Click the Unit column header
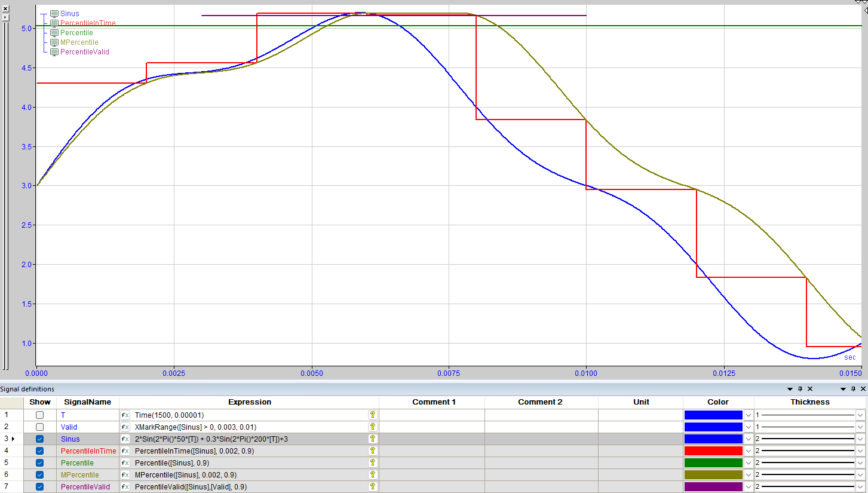Screen dimensions: 868x493 click(641, 402)
